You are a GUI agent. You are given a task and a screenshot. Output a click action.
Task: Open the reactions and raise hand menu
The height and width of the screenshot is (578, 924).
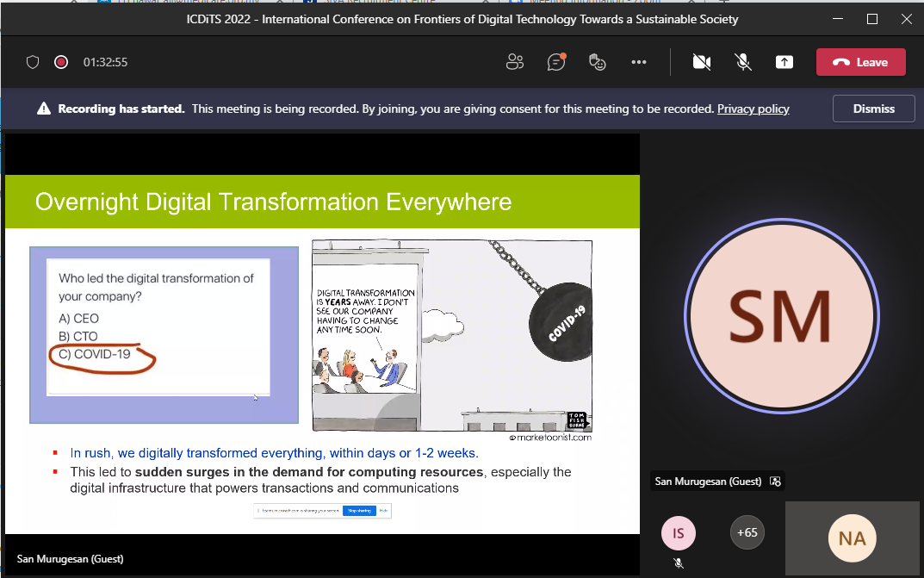tap(597, 62)
